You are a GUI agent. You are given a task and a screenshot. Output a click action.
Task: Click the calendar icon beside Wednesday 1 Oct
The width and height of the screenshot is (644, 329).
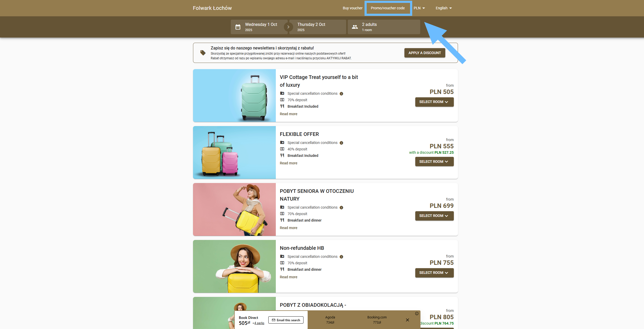coord(238,27)
